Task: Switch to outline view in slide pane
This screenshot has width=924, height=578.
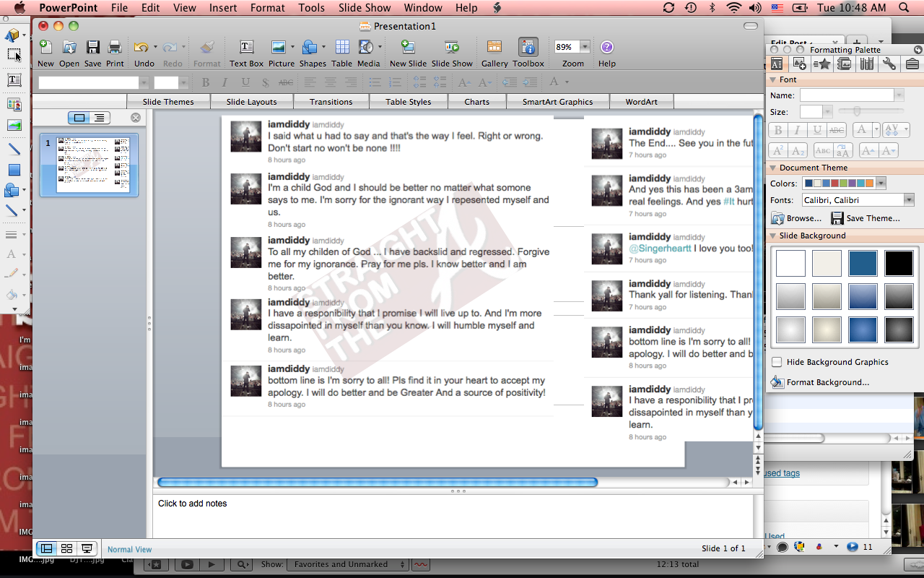Action: (x=99, y=118)
